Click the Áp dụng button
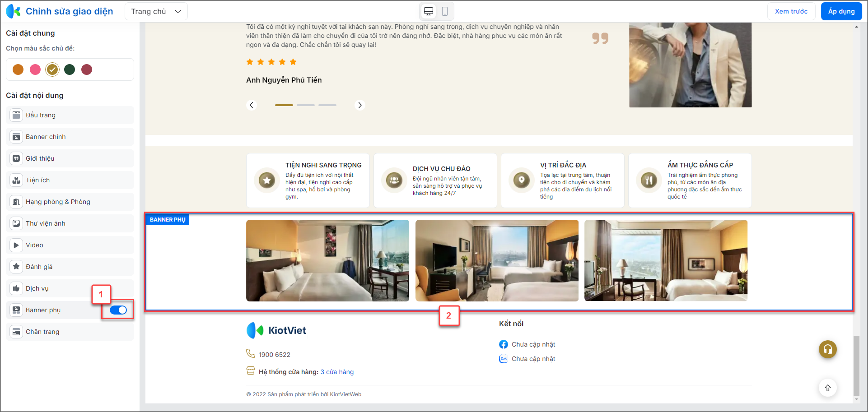Viewport: 868px width, 412px height. pos(841,12)
